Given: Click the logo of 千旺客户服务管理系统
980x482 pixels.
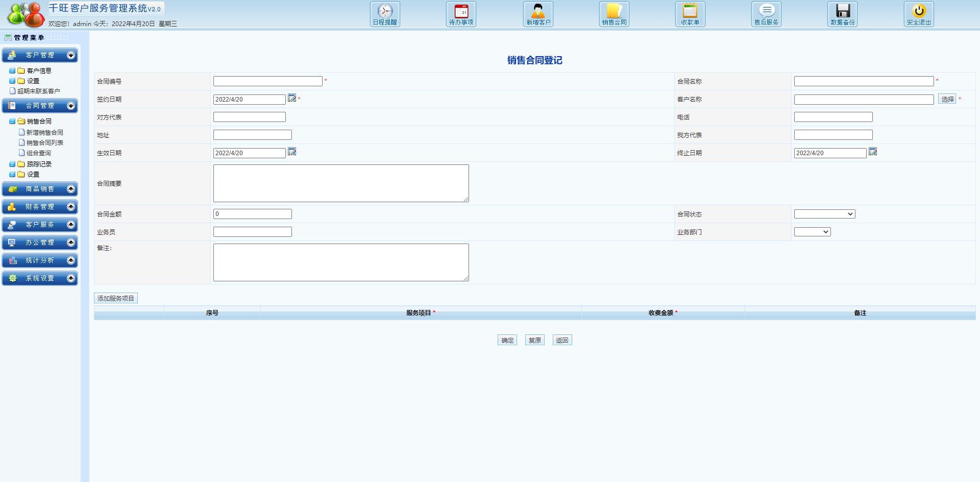Looking at the screenshot, I should click(26, 14).
